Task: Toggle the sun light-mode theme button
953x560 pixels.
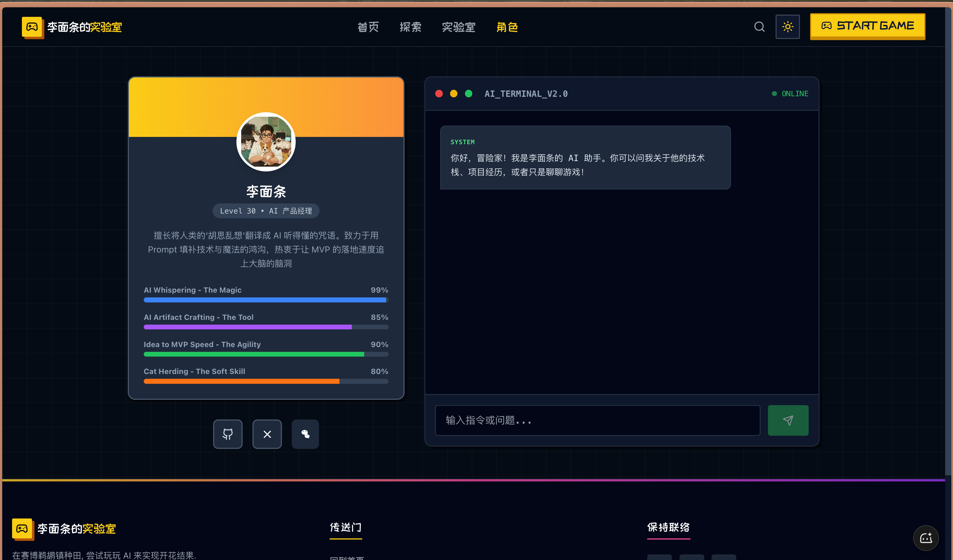Action: coord(788,27)
